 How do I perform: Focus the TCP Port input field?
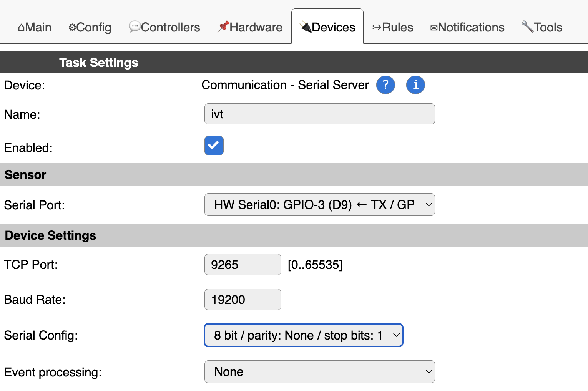click(243, 265)
